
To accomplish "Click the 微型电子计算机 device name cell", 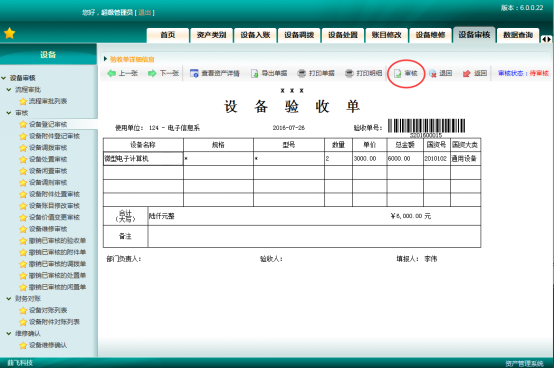I will (143, 159).
